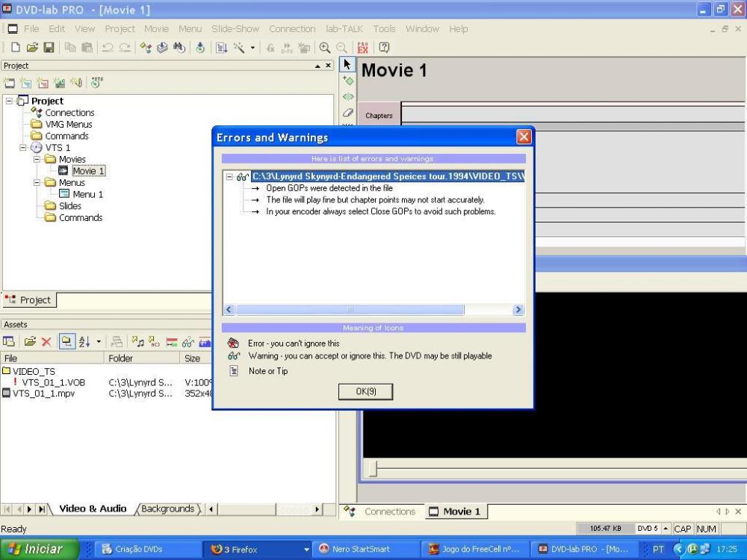Screen dimensions: 747x560
Task: Open the Slide-Show menu
Action: (x=235, y=29)
